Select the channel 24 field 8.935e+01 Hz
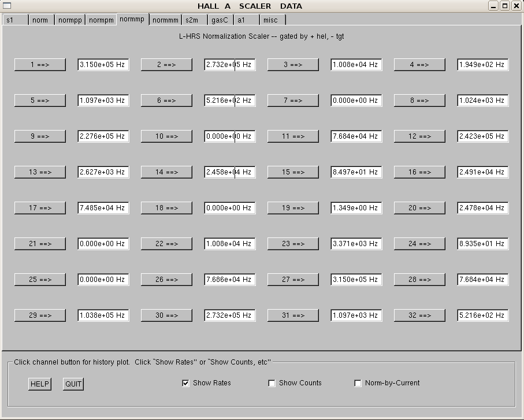524x420 pixels. (483, 244)
